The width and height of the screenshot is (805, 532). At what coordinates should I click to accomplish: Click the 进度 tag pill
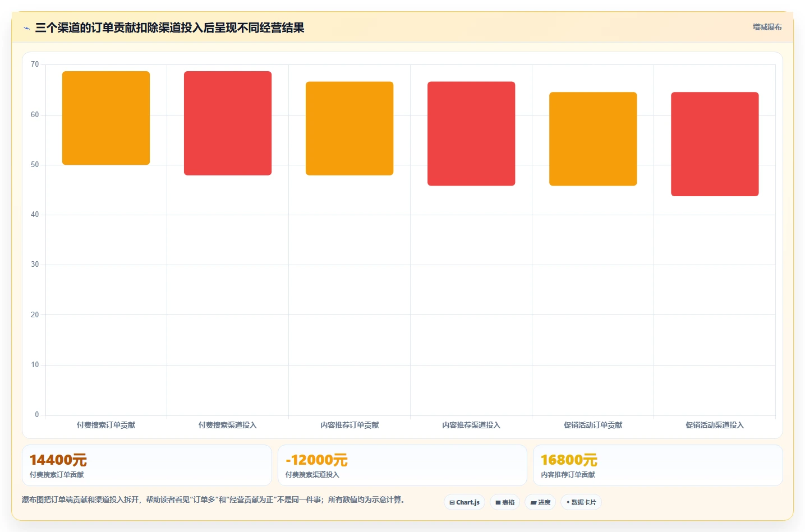point(540,502)
